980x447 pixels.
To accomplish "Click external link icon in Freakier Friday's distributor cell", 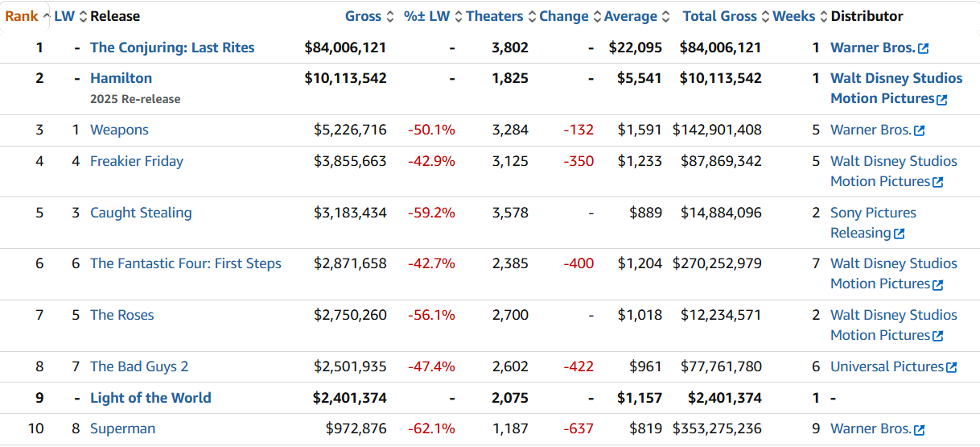I will (x=937, y=182).
